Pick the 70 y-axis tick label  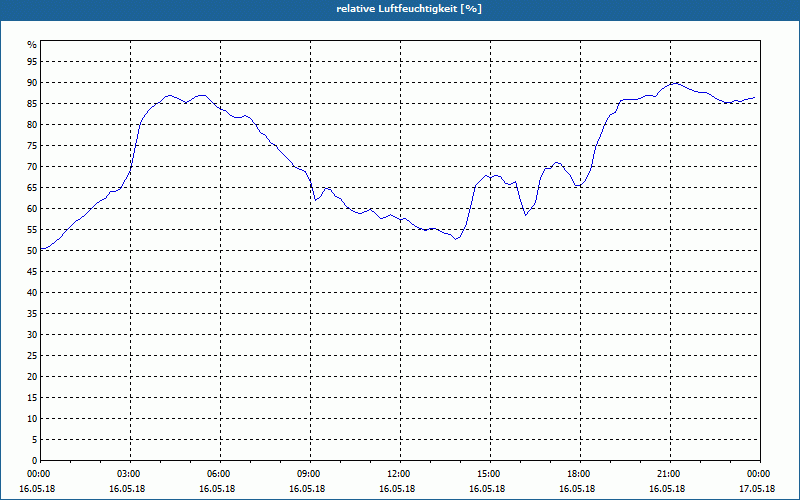pyautogui.click(x=32, y=167)
